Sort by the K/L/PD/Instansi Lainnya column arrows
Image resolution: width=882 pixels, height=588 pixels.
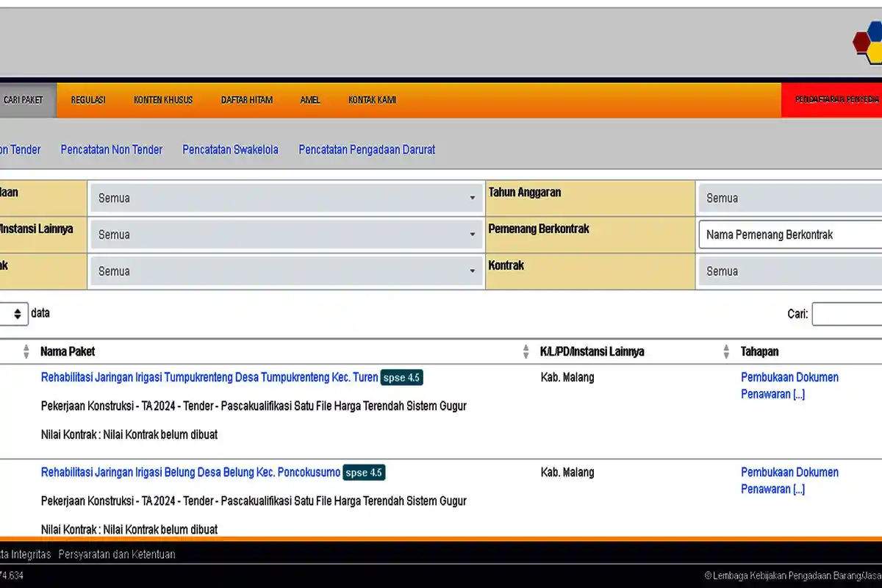[x=526, y=352]
